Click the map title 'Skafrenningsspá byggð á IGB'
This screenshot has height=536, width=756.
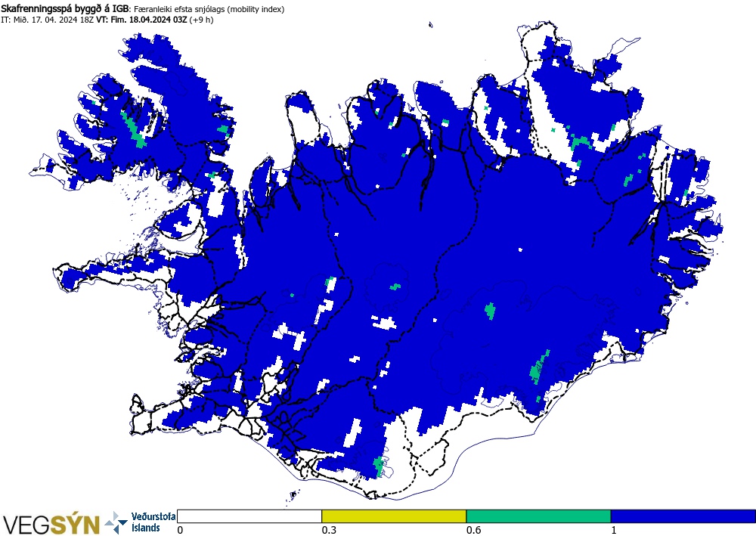[64, 9]
